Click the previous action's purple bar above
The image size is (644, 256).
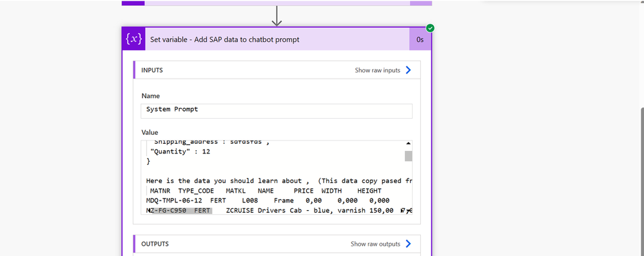pos(277,3)
